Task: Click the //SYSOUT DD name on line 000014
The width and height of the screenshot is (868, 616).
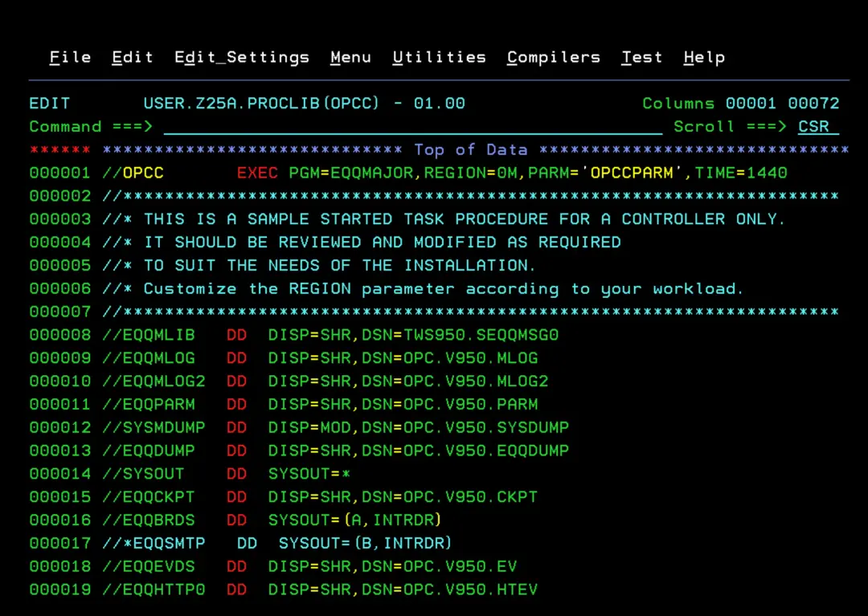Action: click(143, 475)
